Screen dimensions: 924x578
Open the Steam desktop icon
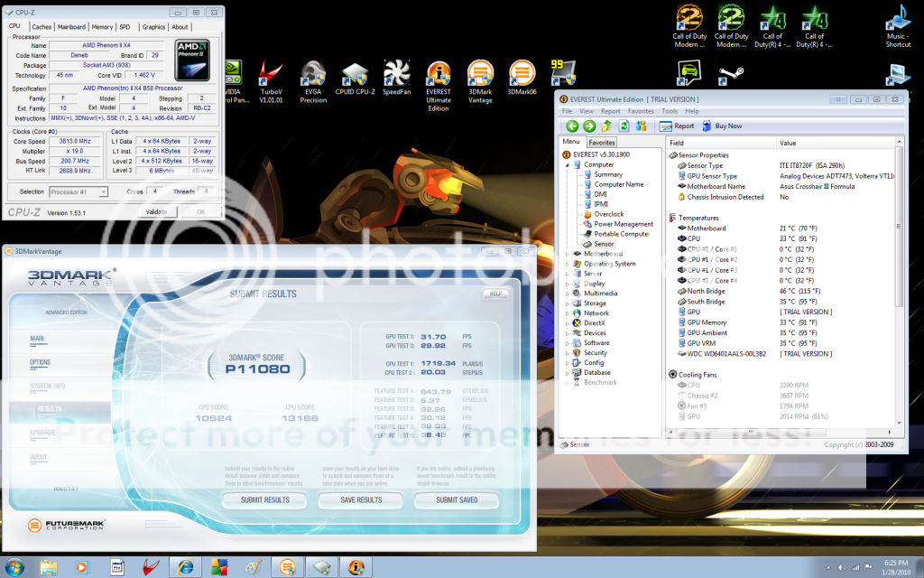[731, 75]
